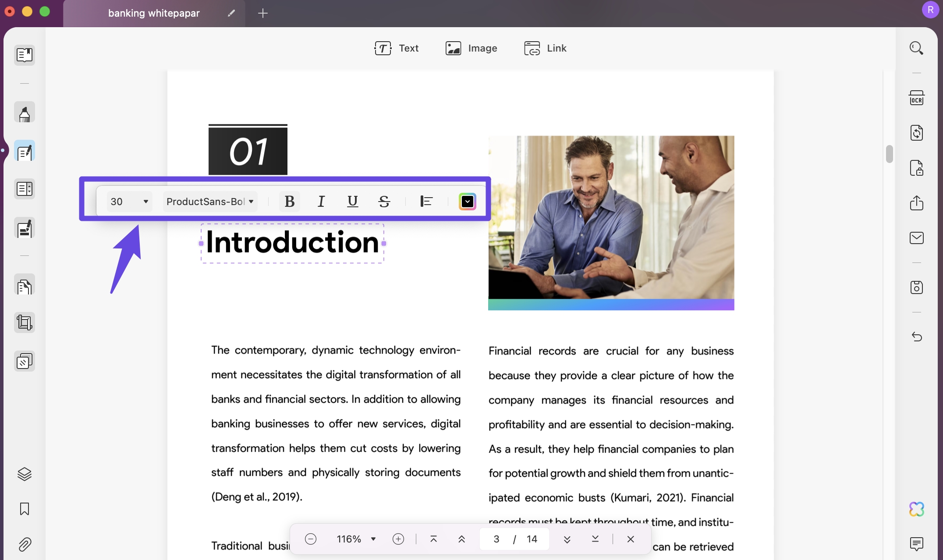Viewport: 943px width, 560px height.
Task: Select the highlighter Comment tool
Action: [25, 113]
